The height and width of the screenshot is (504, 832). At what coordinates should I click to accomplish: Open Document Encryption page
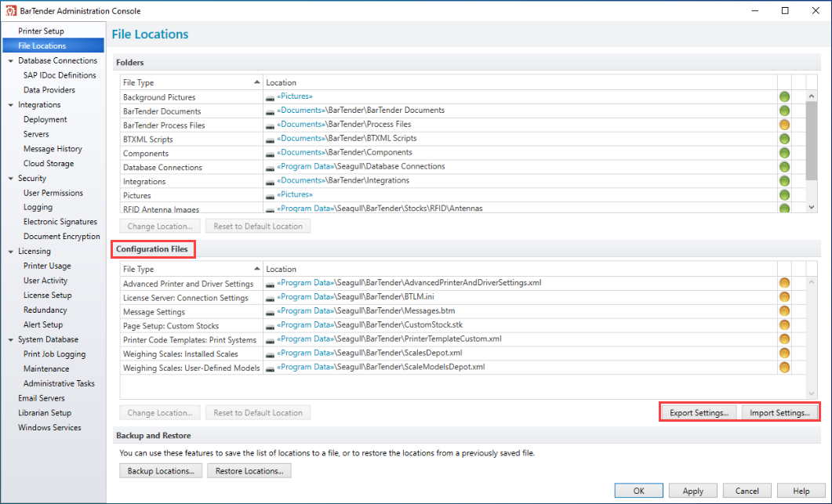61,237
